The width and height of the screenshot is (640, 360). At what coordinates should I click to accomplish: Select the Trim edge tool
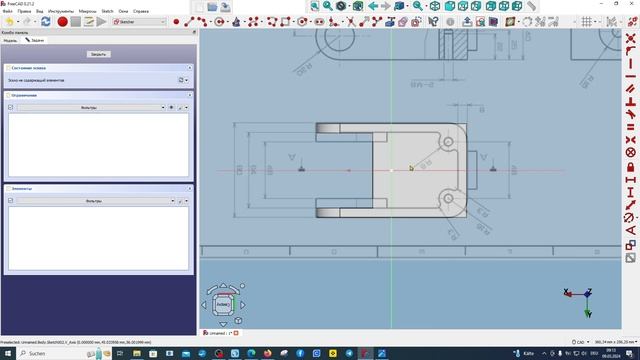coord(351,22)
